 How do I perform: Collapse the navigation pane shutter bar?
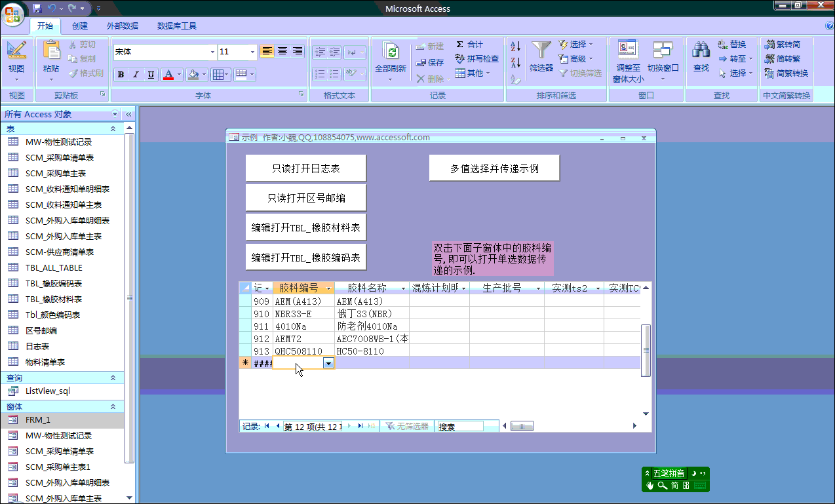(129, 114)
